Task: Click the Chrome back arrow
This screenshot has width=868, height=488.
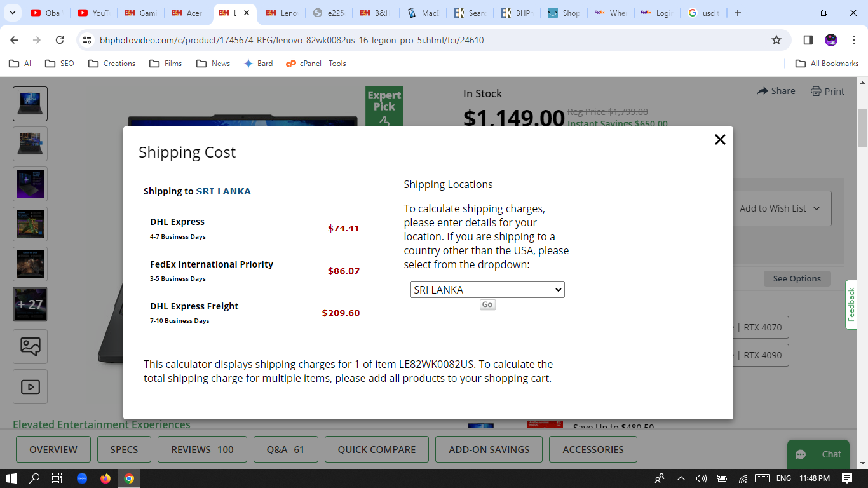Action: pos(15,40)
